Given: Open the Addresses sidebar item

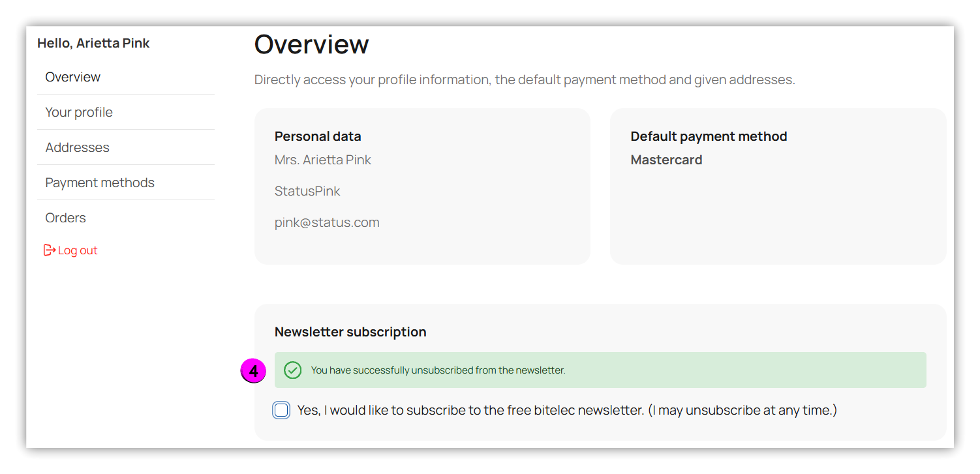Looking at the screenshot, I should (x=77, y=147).
